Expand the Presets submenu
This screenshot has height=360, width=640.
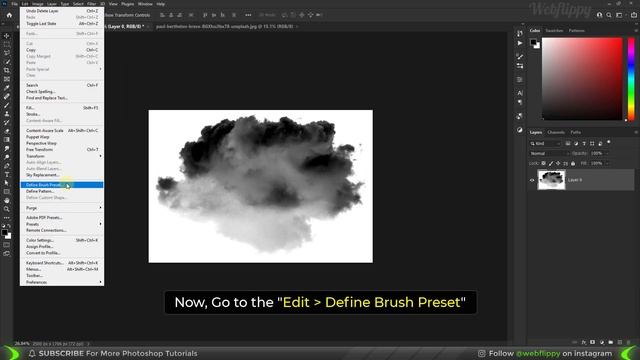pos(62,224)
